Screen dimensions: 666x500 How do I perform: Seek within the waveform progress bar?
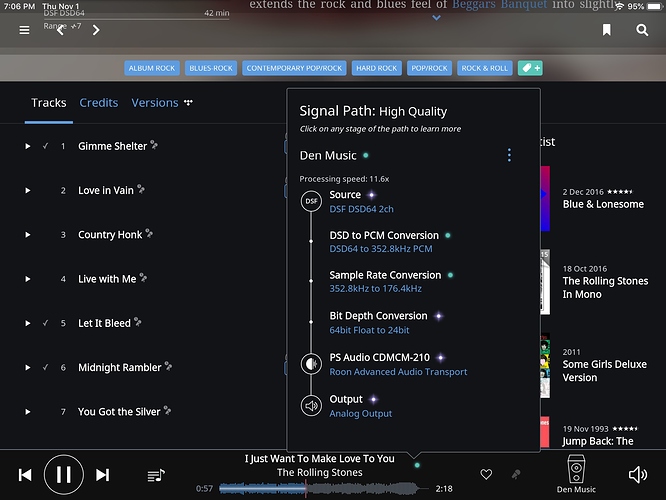324,489
